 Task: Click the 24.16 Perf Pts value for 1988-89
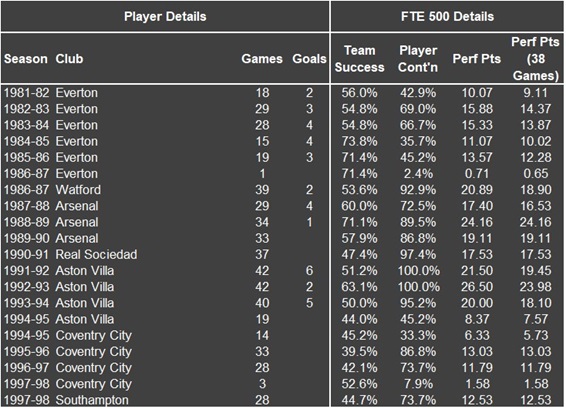click(477, 222)
